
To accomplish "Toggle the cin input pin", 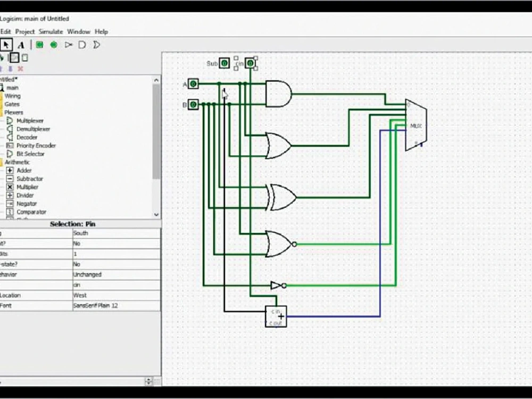I will [251, 63].
